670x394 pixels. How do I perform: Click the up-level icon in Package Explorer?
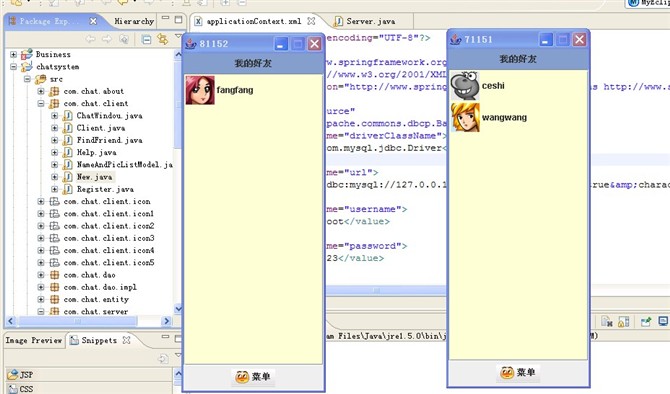[x=124, y=39]
